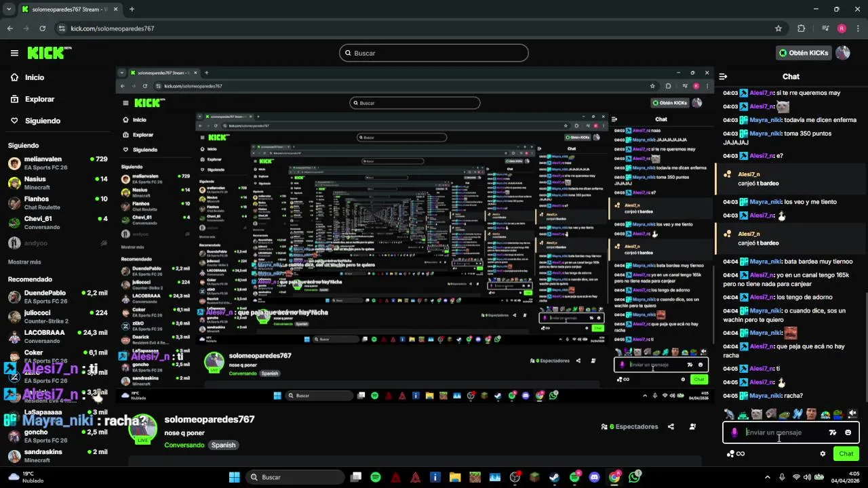The image size is (868, 488).
Task: Open offline andyoo channel
Action: 58,243
